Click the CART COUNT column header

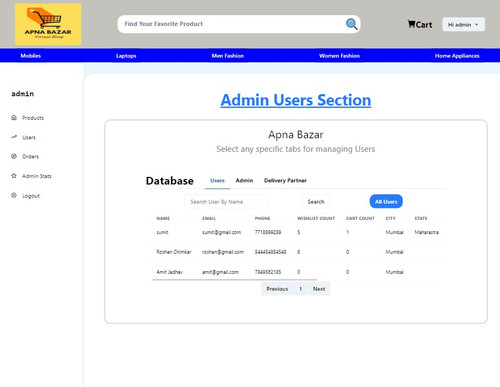(x=360, y=218)
